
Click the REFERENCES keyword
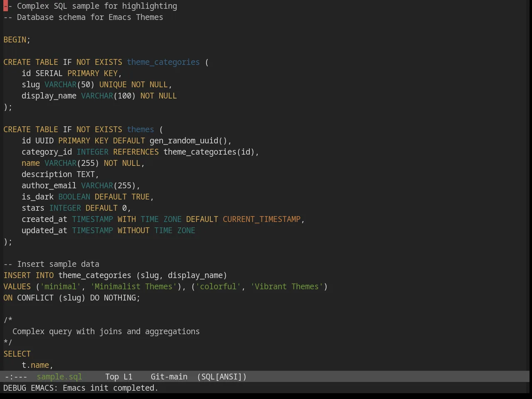(x=136, y=152)
